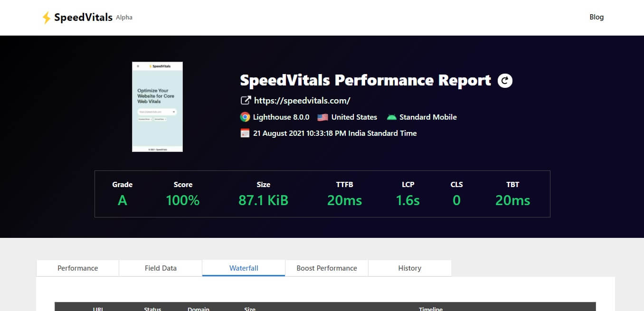Click the TTFB metric label
This screenshot has width=644, height=311.
(x=344, y=184)
